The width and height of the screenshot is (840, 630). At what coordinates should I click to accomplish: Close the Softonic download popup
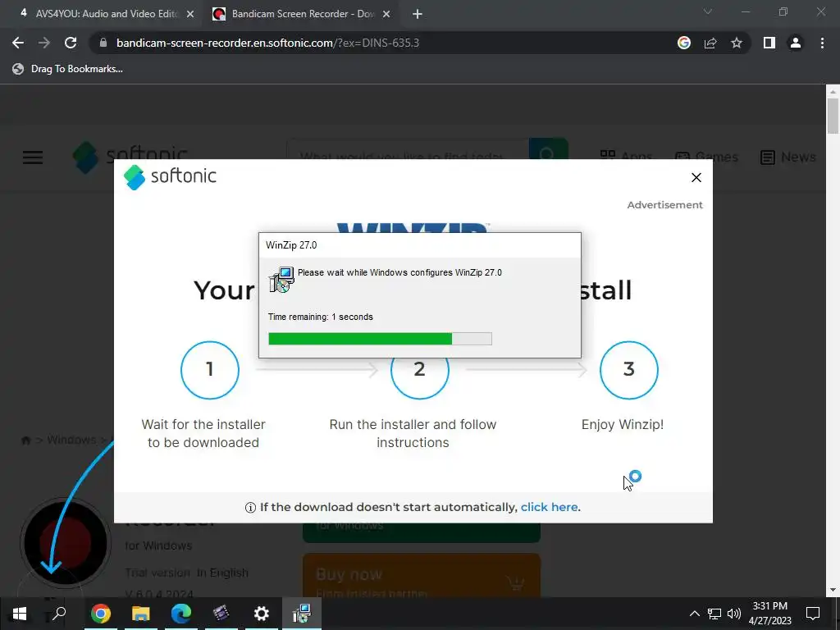coord(696,177)
